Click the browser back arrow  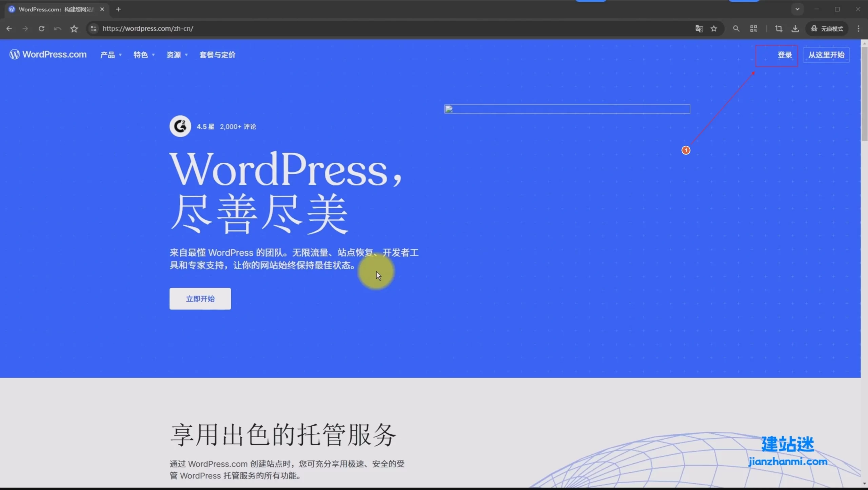(x=9, y=29)
